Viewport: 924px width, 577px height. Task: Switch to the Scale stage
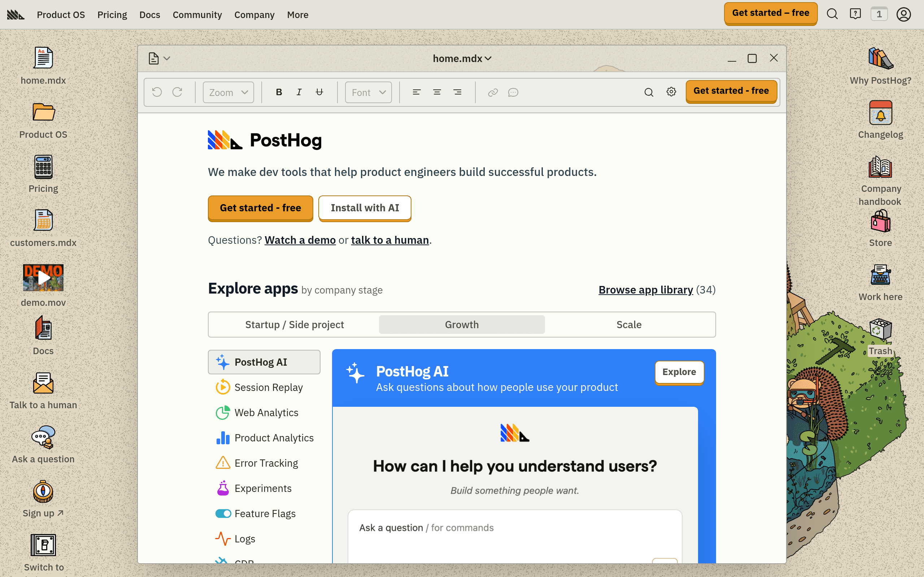pos(629,324)
